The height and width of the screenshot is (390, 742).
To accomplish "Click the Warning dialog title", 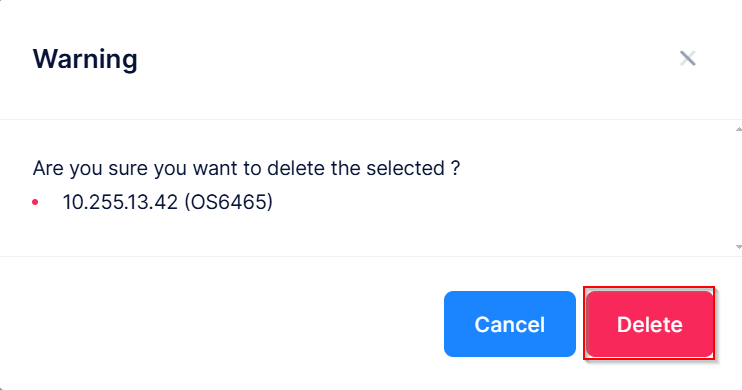I will [x=85, y=59].
